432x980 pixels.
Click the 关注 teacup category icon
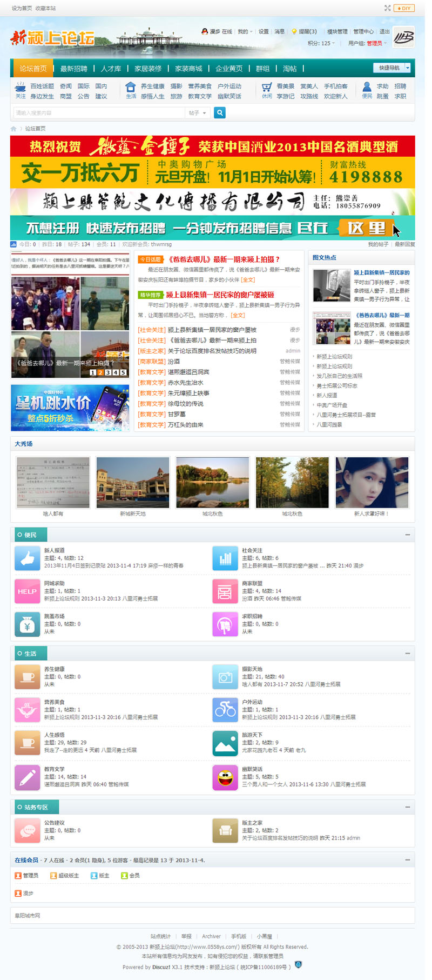click(21, 88)
